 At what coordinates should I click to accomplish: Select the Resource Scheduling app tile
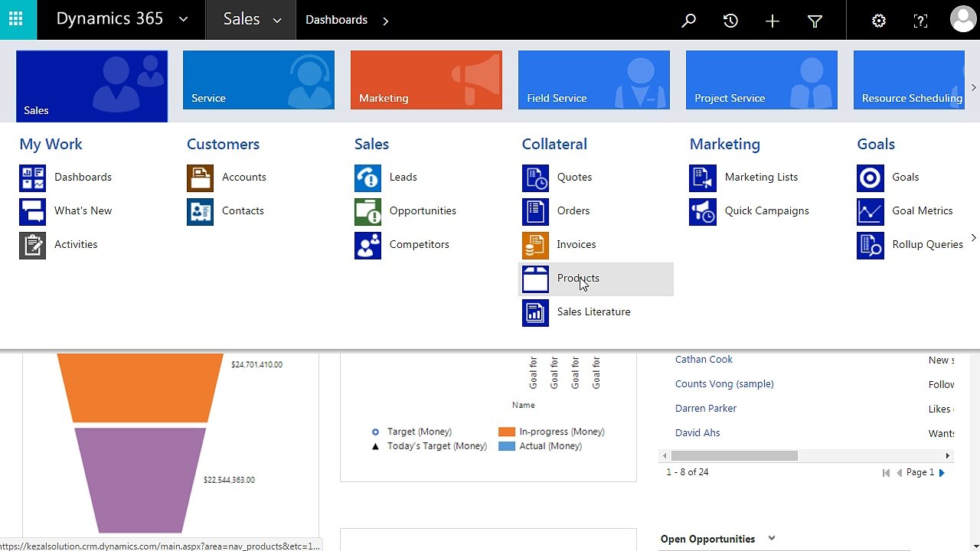909,80
